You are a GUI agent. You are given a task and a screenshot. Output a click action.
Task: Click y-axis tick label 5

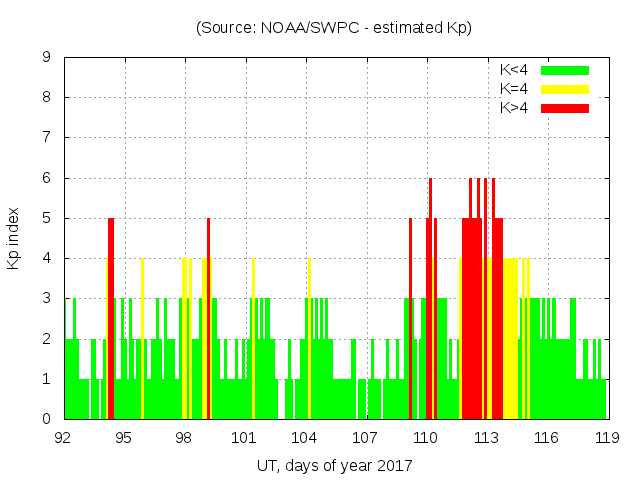47,218
